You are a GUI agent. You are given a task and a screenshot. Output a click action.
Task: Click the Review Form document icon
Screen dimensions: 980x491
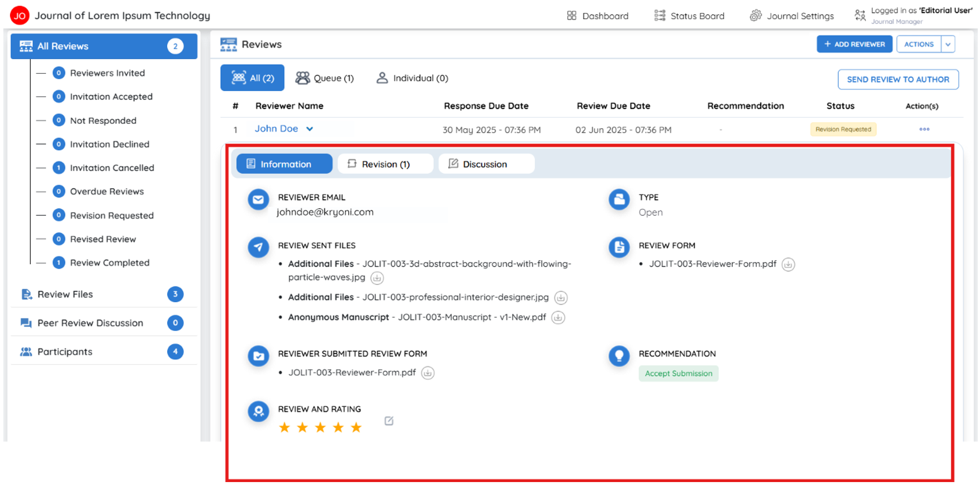tap(619, 247)
